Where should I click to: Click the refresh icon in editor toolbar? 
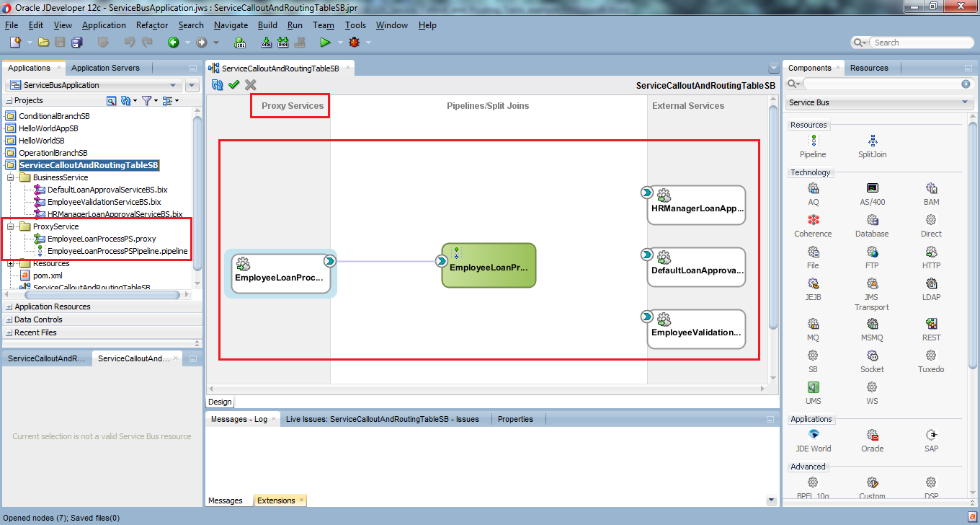[218, 85]
